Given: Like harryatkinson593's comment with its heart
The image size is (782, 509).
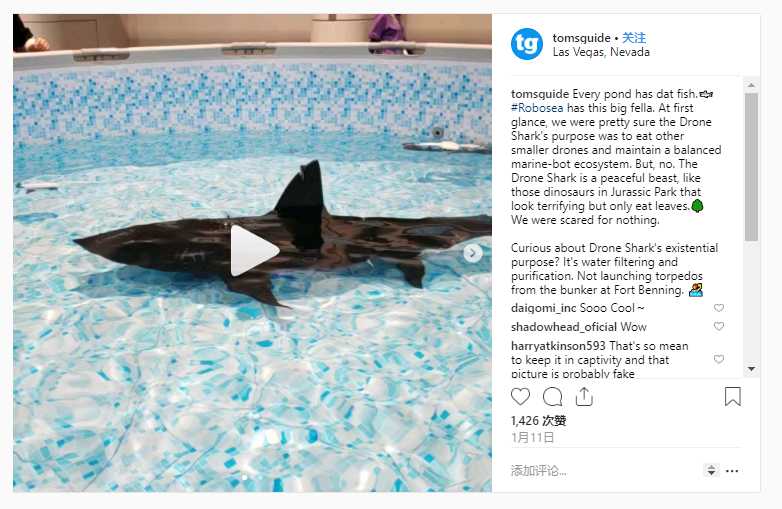Looking at the screenshot, I should click(x=719, y=359).
